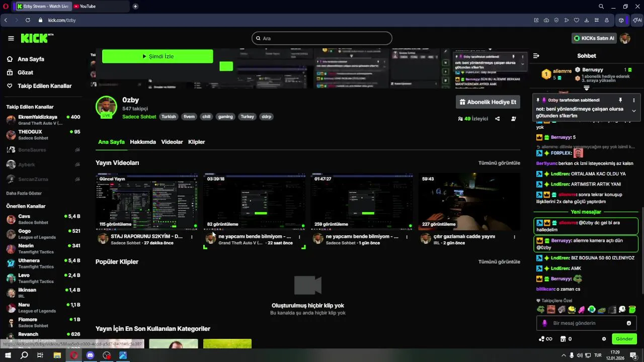Screen dimensions: 644x362
Task: Click the share icon next to viewer count
Action: pos(498,119)
